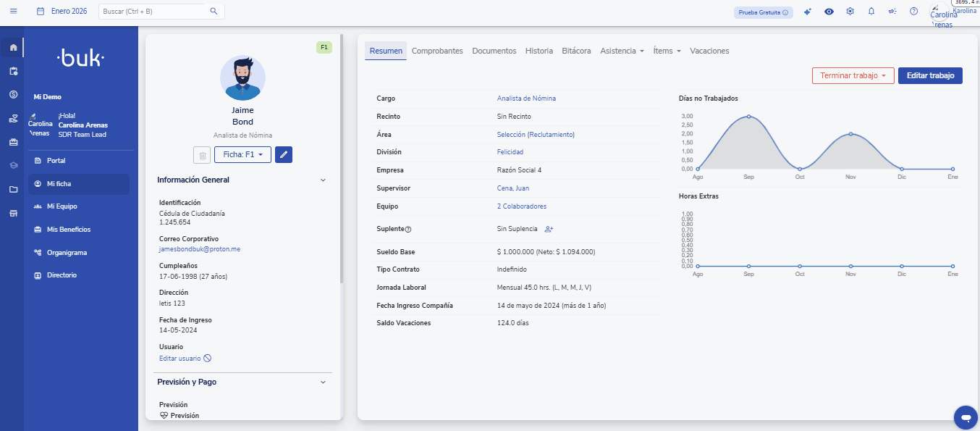Toggle the eye visibility icon in top bar
Image resolution: width=980 pixels, height=431 pixels.
pos(829,12)
